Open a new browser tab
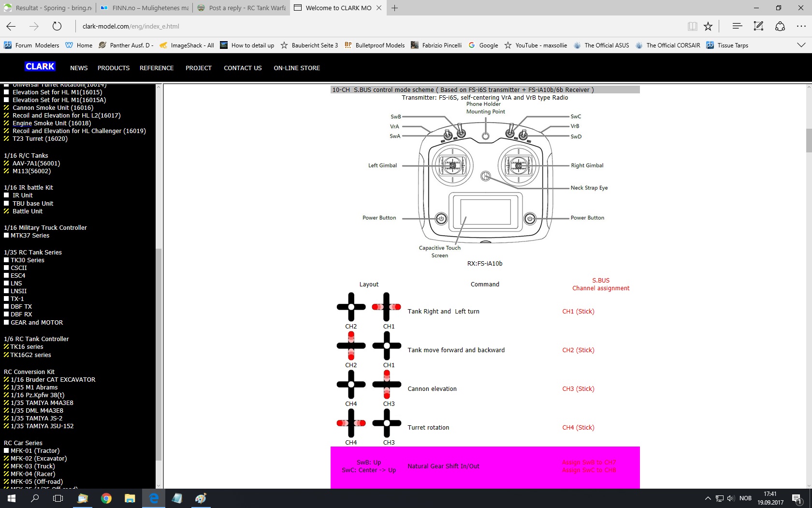The width and height of the screenshot is (812, 508). click(395, 8)
